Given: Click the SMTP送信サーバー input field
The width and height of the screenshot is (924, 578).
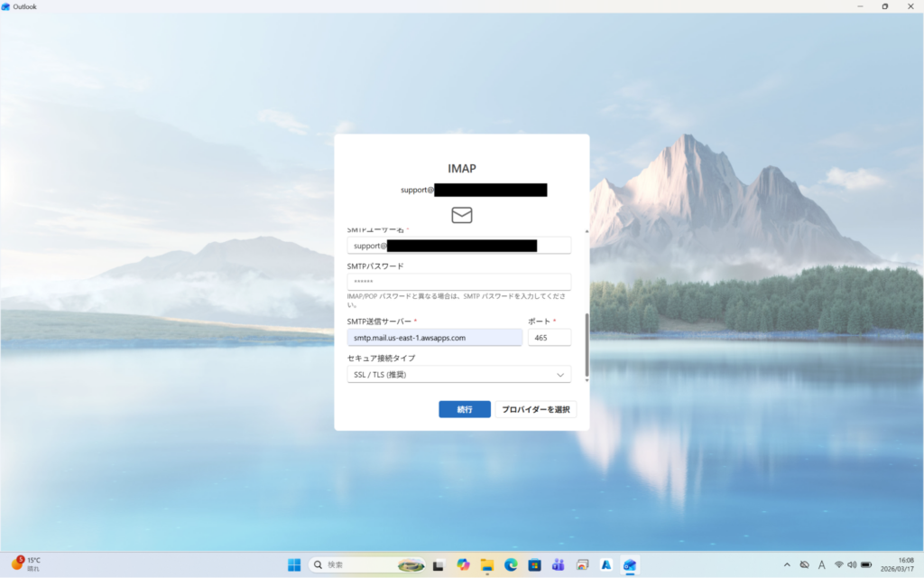Looking at the screenshot, I should pos(434,337).
